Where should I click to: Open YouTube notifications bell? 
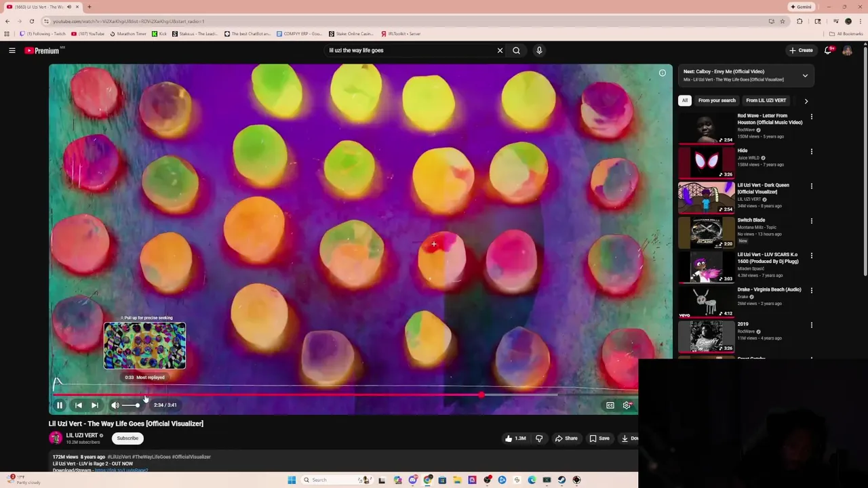pyautogui.click(x=828, y=50)
